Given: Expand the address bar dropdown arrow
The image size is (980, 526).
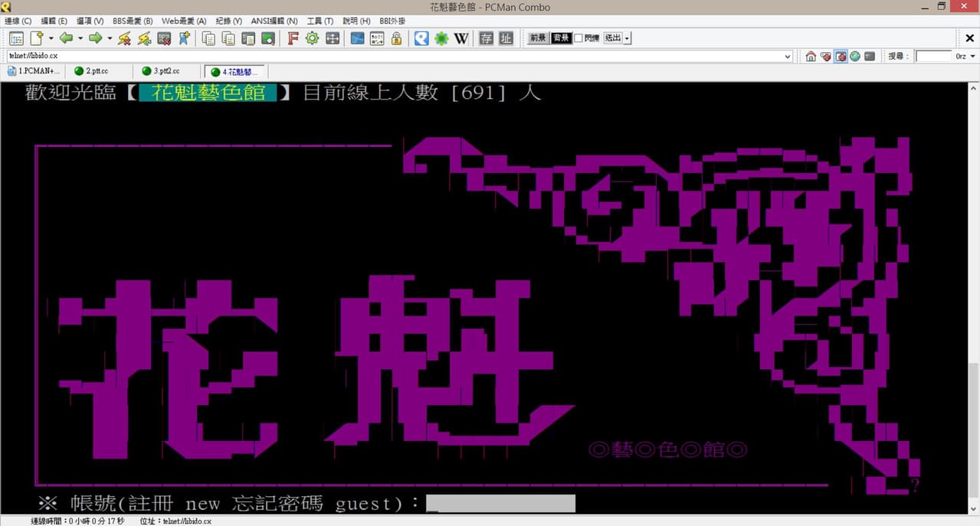Looking at the screenshot, I should click(788, 57).
